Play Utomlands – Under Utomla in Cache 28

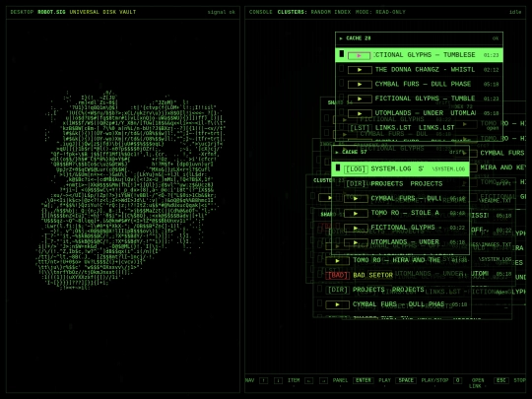(360, 113)
